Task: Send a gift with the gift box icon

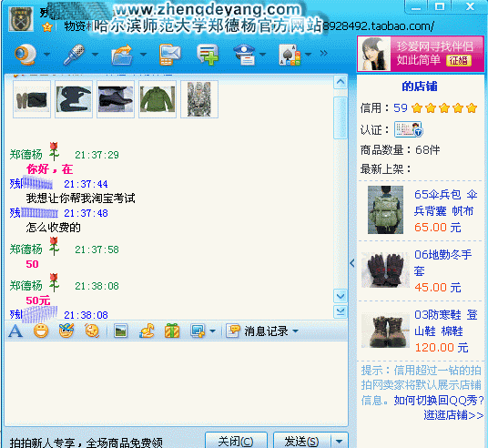Action: [172, 331]
